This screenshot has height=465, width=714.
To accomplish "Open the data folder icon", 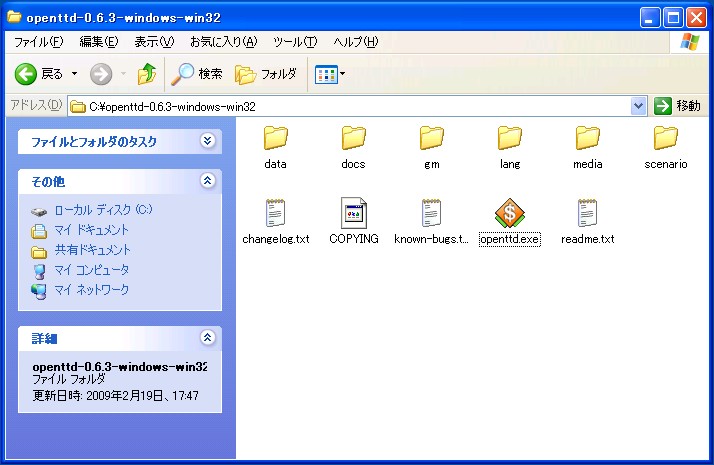I will pos(275,138).
